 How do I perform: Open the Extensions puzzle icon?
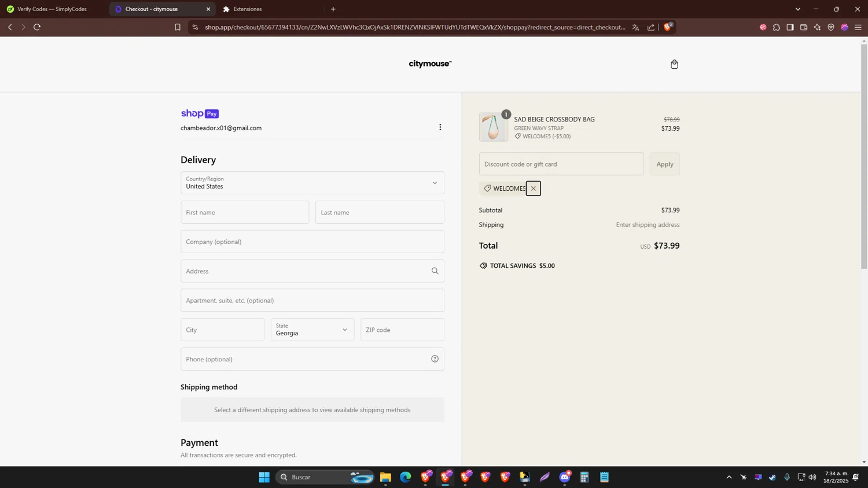(x=777, y=27)
